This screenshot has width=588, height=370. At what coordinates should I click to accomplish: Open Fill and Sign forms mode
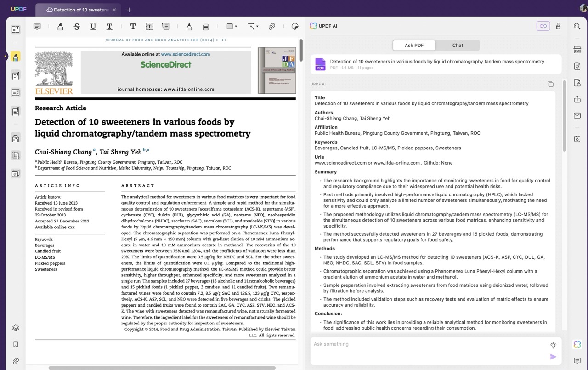coord(16,111)
